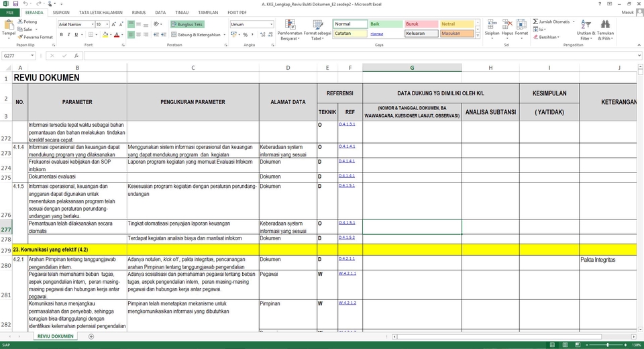Click the Hapus cells icon
Screen dimensions: 644x349
(x=507, y=30)
